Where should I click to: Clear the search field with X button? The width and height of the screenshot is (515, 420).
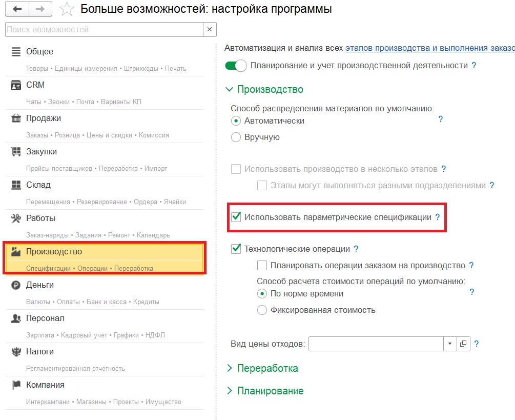(210, 30)
